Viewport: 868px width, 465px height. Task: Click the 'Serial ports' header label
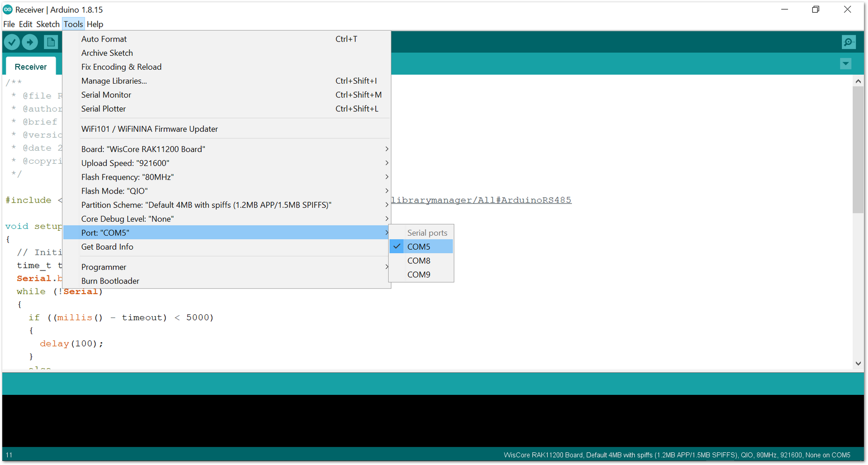[x=427, y=232]
